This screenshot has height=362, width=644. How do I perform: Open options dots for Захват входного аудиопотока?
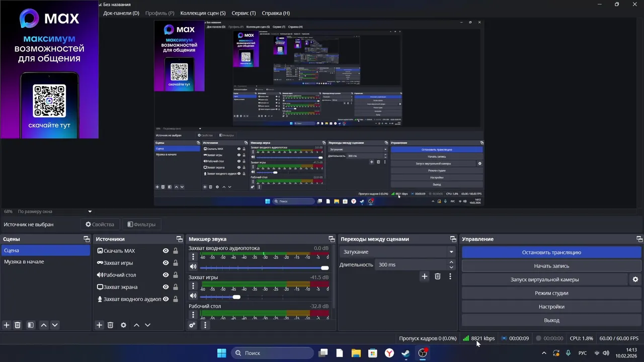point(193,257)
